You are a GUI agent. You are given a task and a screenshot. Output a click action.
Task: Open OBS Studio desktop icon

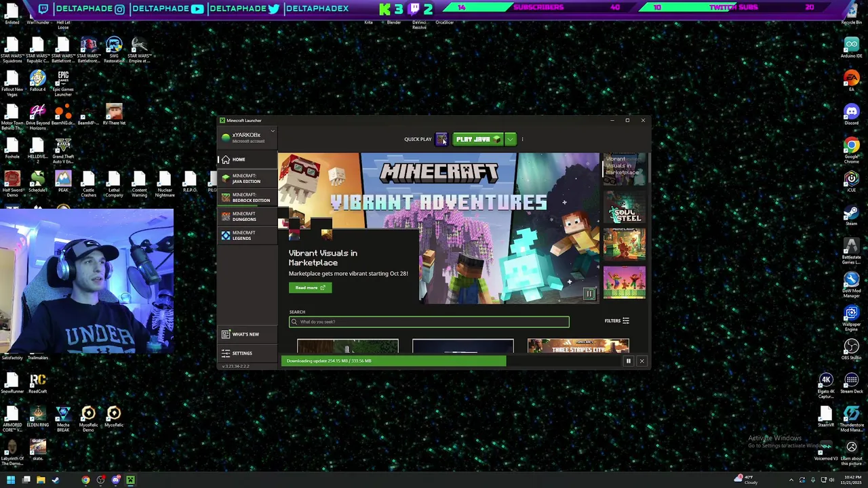(851, 350)
